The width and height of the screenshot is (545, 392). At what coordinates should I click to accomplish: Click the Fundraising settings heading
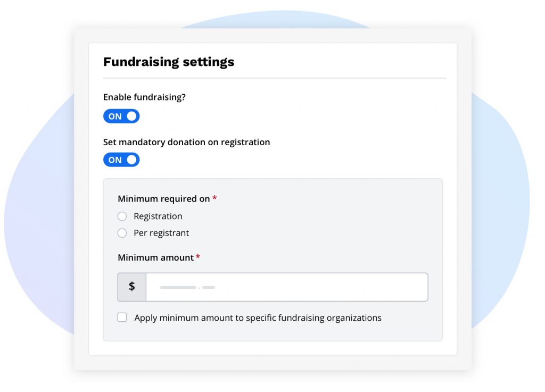[x=169, y=62]
